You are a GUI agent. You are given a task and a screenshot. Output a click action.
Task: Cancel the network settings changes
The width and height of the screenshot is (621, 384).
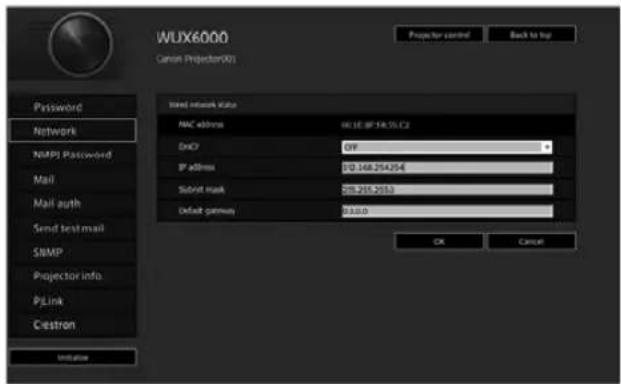point(531,241)
